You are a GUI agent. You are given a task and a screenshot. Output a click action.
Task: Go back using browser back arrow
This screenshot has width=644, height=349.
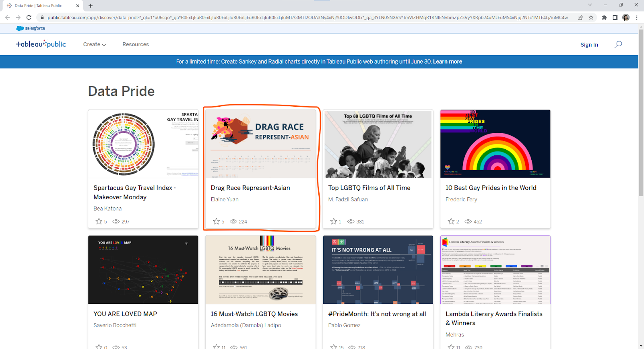7,17
